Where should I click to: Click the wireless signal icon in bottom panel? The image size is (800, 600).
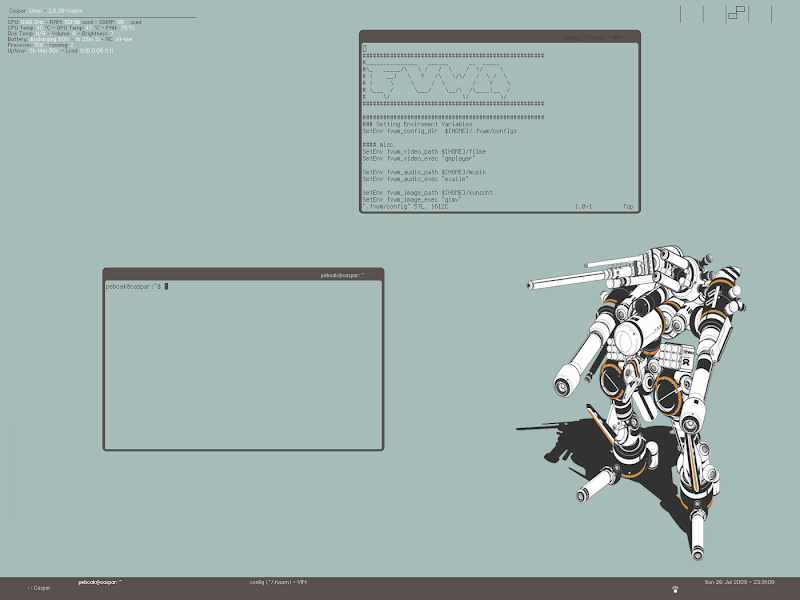click(x=676, y=589)
